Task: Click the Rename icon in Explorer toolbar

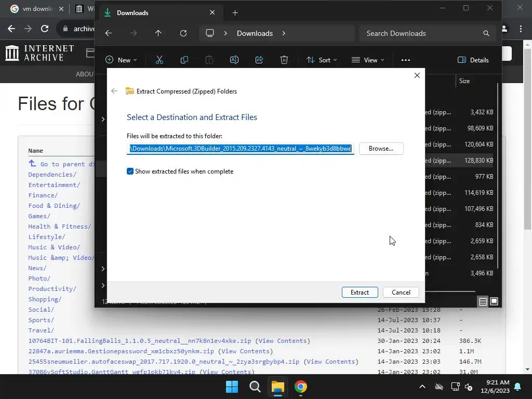Action: pyautogui.click(x=234, y=60)
